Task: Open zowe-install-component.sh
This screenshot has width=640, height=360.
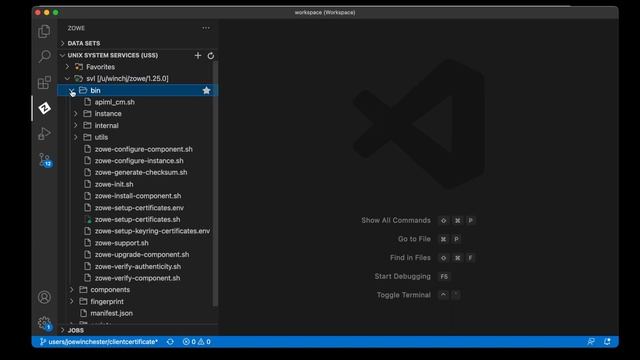Action: [x=137, y=196]
